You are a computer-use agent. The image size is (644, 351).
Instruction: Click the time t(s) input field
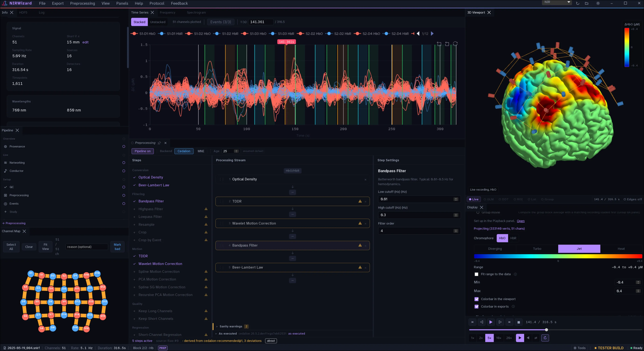click(261, 22)
